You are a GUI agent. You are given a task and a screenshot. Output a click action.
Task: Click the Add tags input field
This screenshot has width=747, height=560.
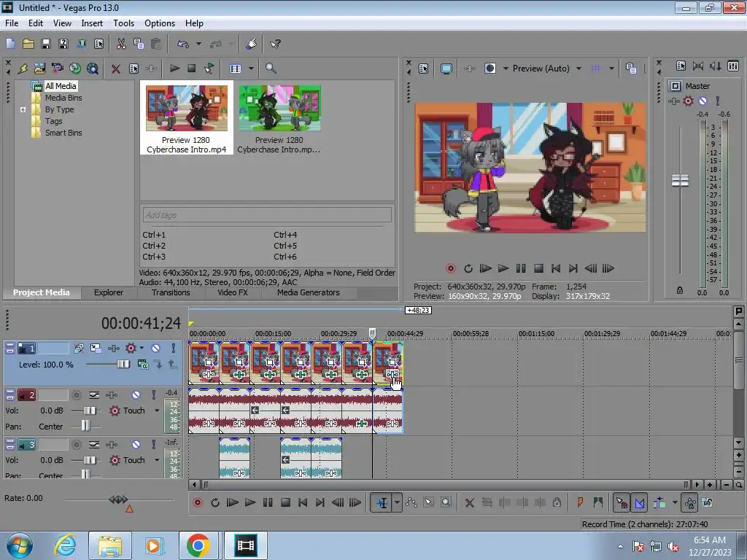[267, 215]
